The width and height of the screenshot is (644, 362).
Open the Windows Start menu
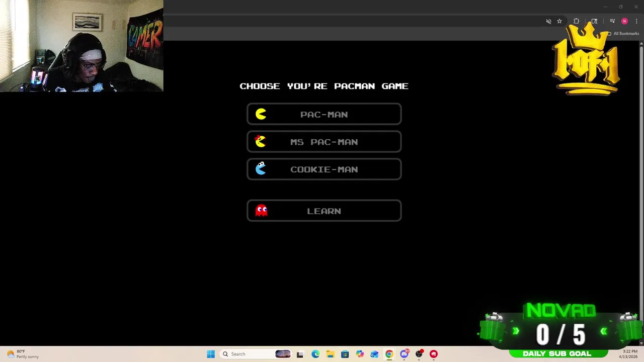[211, 354]
